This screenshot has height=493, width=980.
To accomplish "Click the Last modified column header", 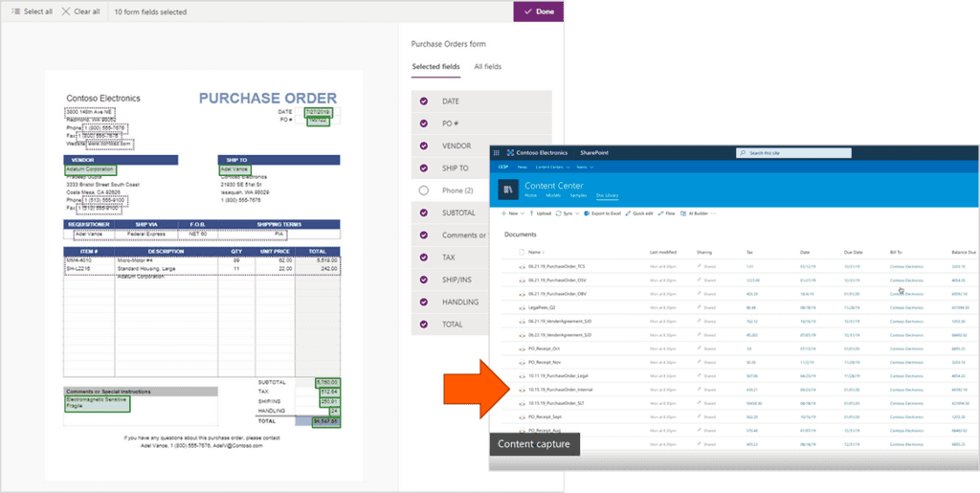I will pyautogui.click(x=663, y=253).
